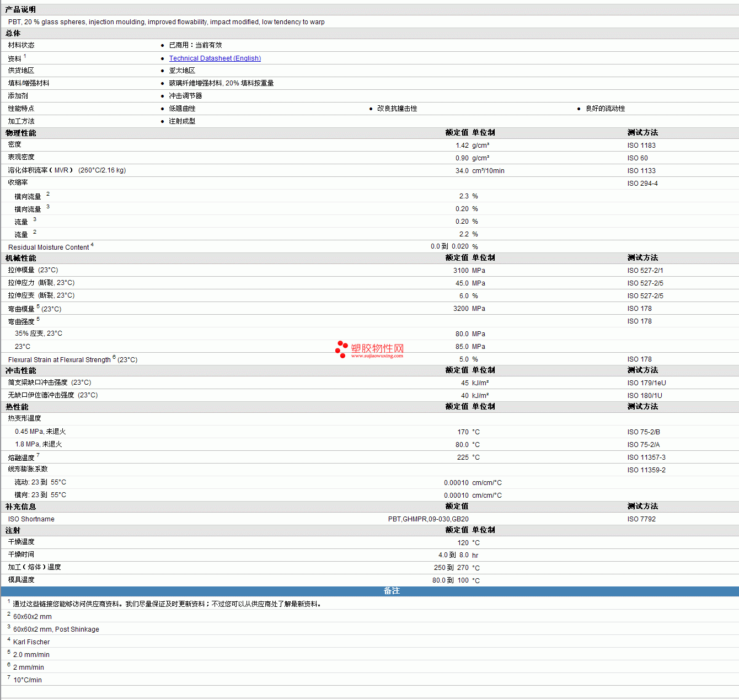Image resolution: width=739 pixels, height=700 pixels.
Task: Click the ISO 1183 density test method
Action: 641,146
